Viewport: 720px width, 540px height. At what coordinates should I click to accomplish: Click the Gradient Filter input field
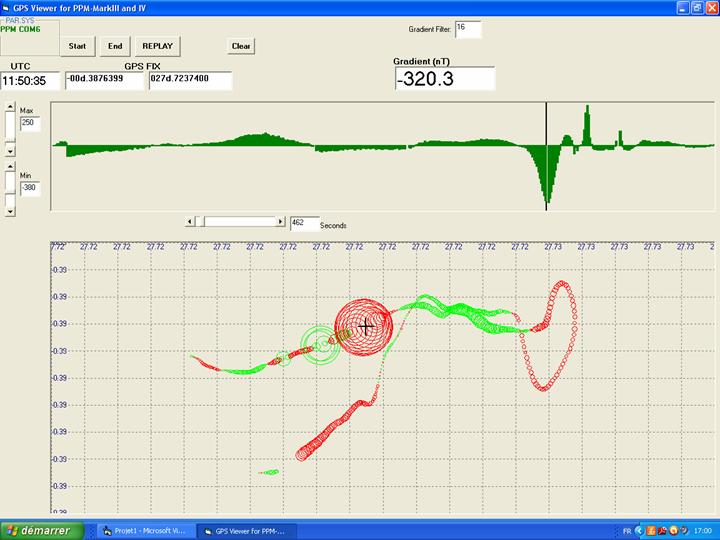[x=467, y=28]
